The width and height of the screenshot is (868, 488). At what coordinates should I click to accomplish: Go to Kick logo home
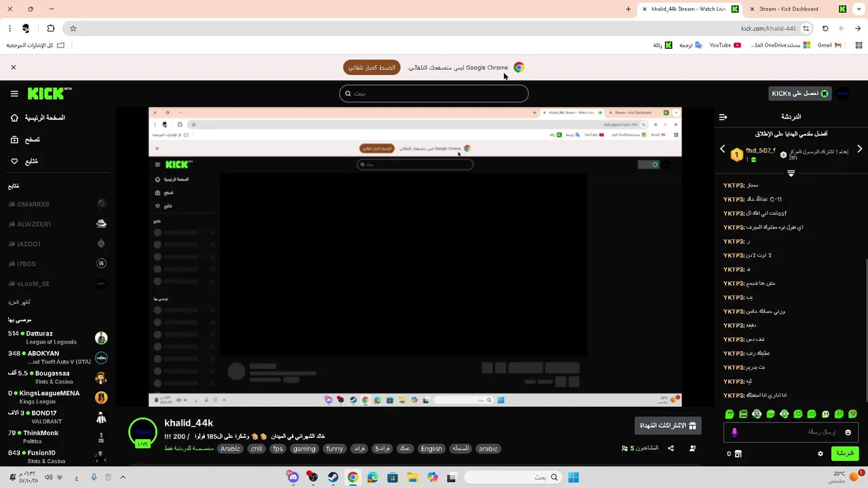[49, 93]
